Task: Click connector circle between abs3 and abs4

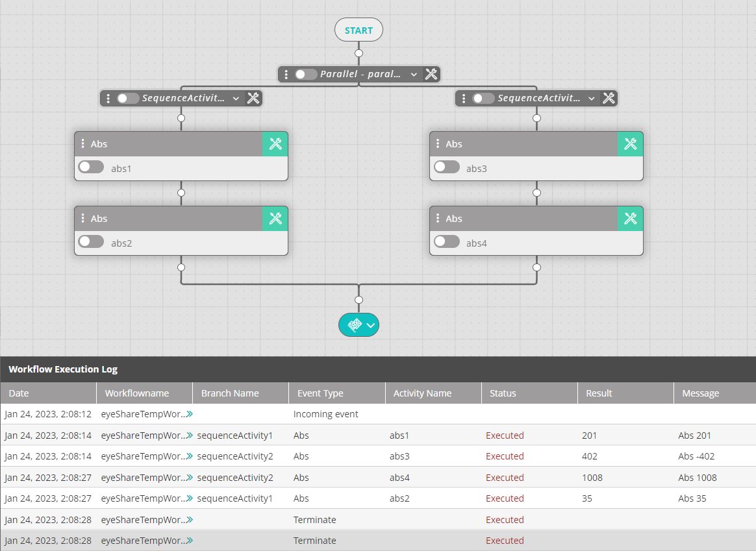Action: [536, 193]
